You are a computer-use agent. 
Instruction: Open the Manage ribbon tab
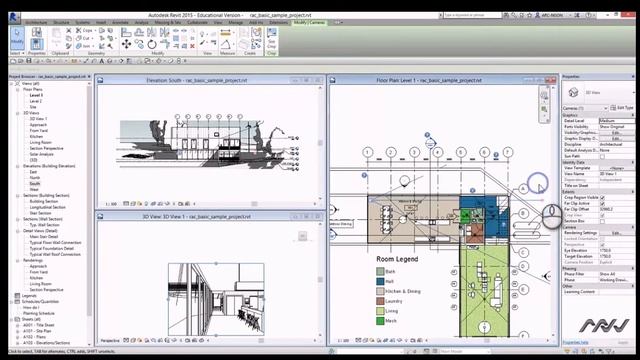[236, 22]
